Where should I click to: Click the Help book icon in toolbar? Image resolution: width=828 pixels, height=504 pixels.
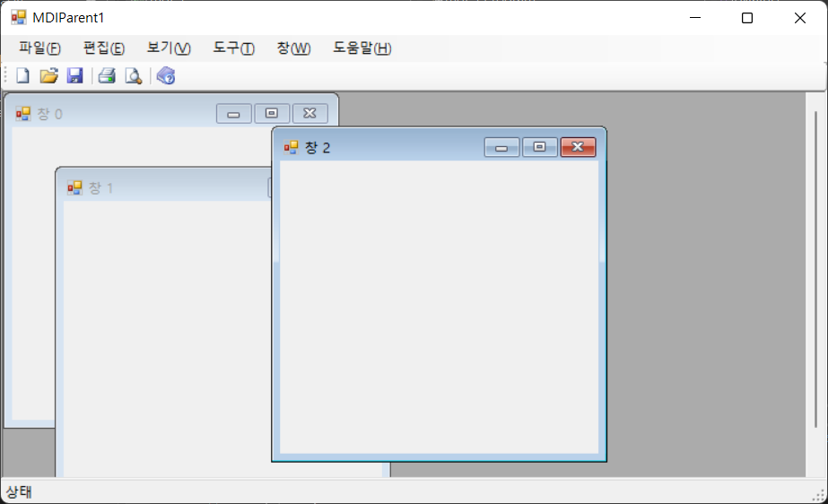166,76
